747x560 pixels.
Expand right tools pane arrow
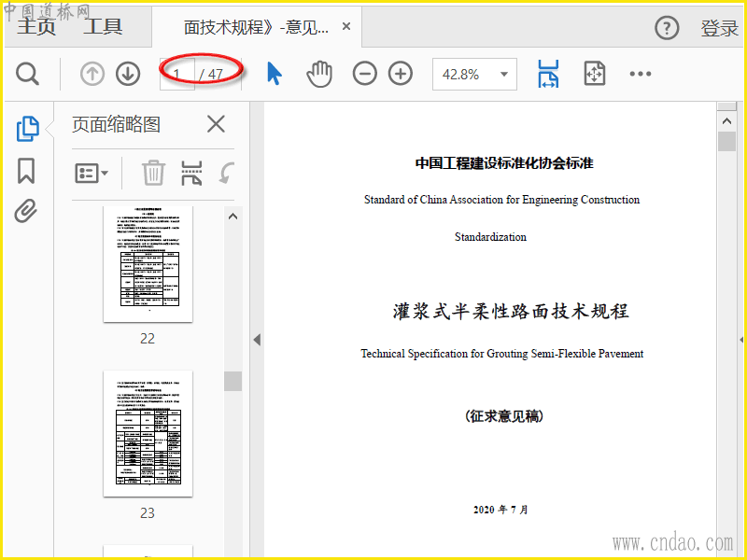[x=741, y=340]
